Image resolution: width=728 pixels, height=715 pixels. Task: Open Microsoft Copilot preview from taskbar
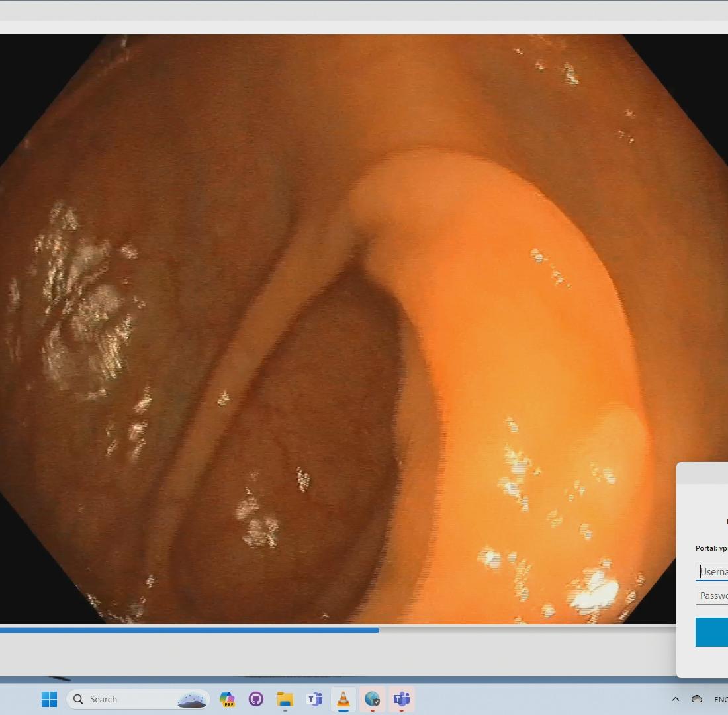tap(227, 699)
